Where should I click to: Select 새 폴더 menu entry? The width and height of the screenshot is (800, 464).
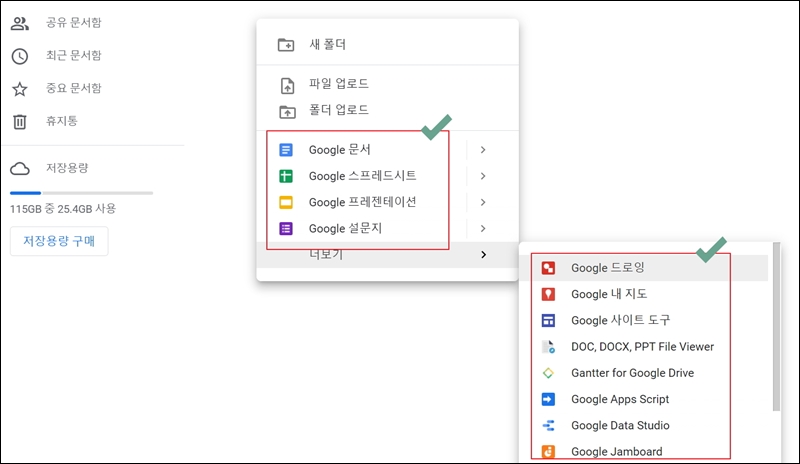pos(387,44)
